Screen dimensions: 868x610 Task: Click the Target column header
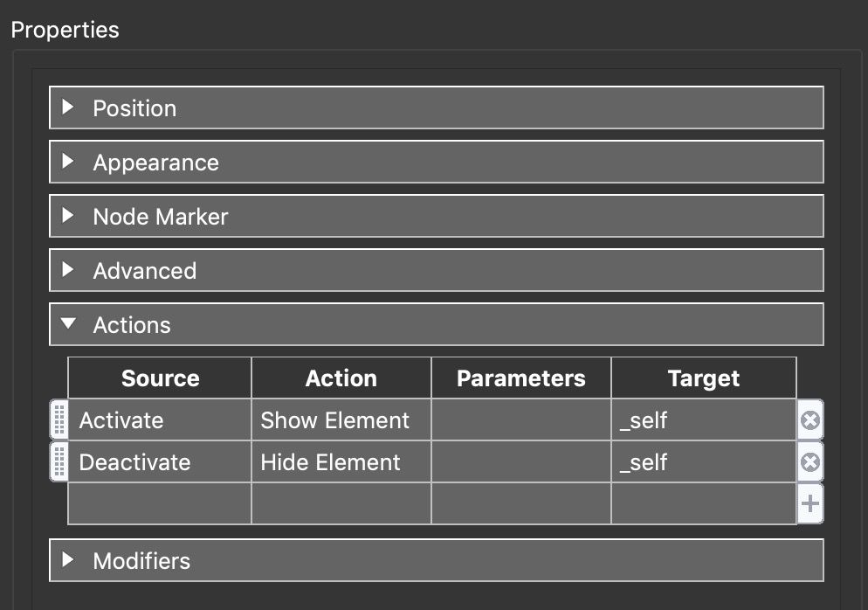(703, 378)
